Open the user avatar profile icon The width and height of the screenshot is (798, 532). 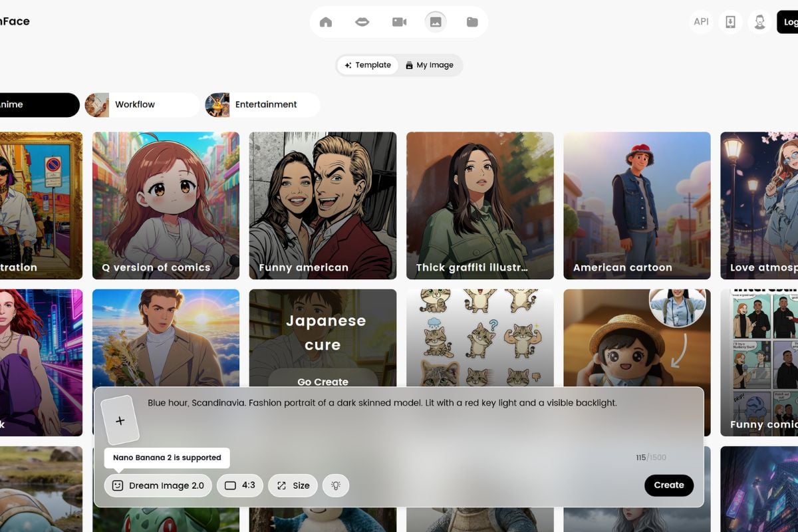[x=759, y=22]
